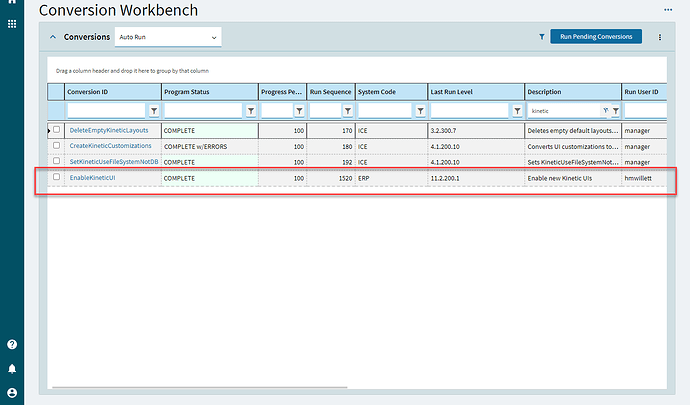The image size is (690, 405).
Task: Collapse the Conversions panel chevron
Action: tap(53, 37)
